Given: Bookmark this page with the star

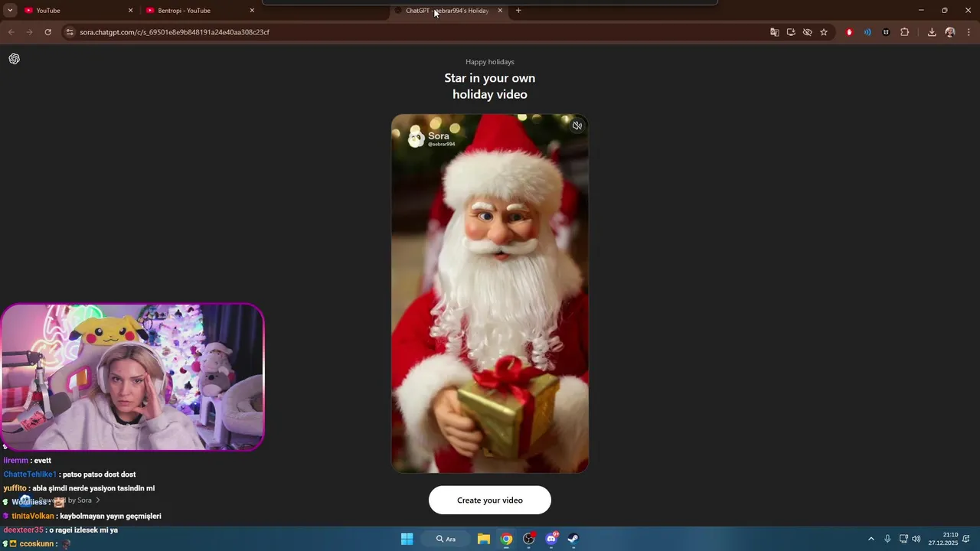Looking at the screenshot, I should pos(824,32).
